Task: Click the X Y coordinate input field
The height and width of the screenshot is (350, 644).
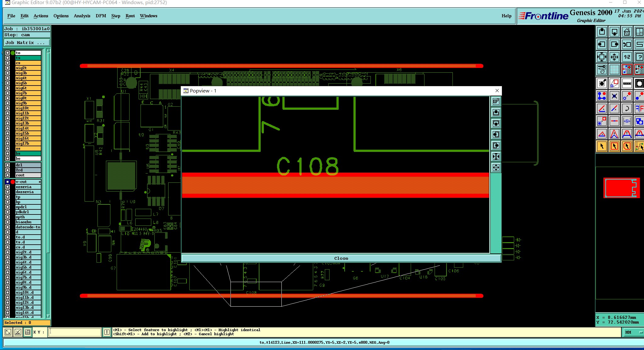Action: [x=75, y=332]
